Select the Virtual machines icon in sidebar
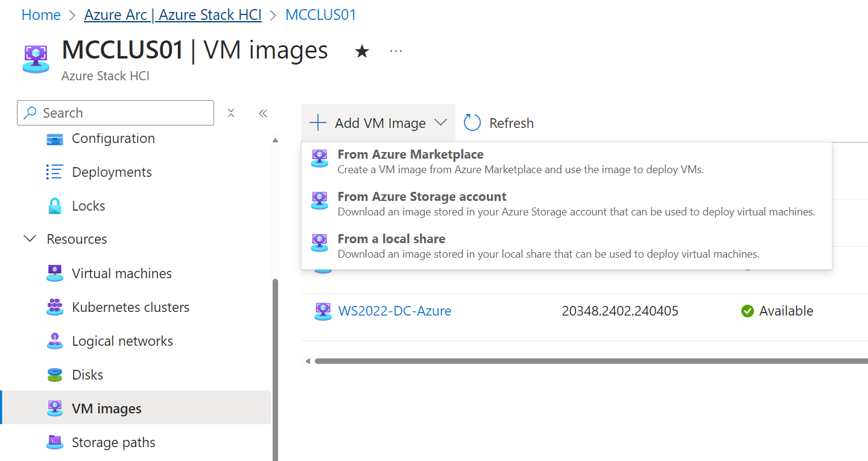Viewport: 868px width, 461px height. 55,273
